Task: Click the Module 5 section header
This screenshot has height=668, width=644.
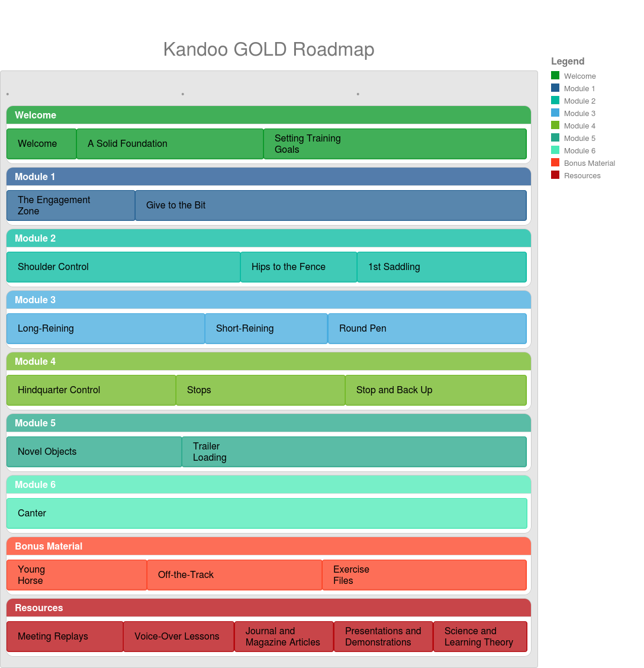Action: click(269, 423)
